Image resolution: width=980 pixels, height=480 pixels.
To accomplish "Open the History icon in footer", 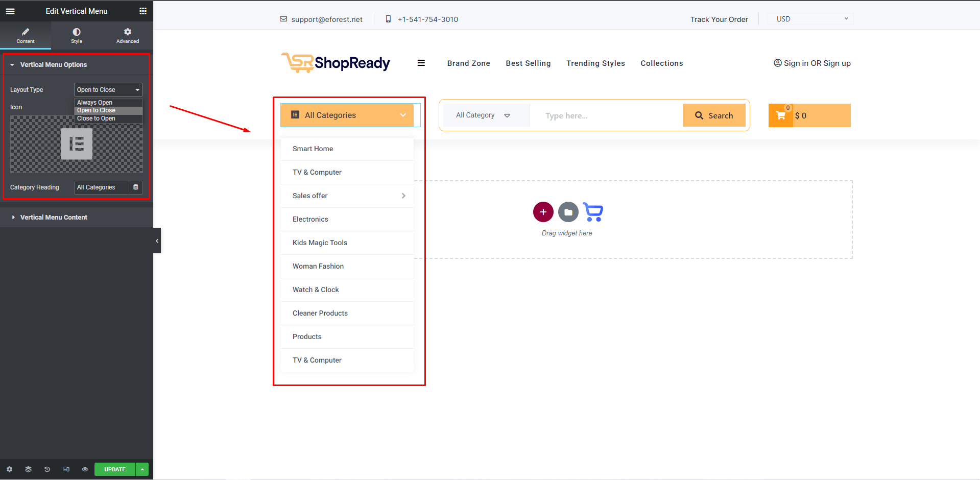I will (47, 469).
